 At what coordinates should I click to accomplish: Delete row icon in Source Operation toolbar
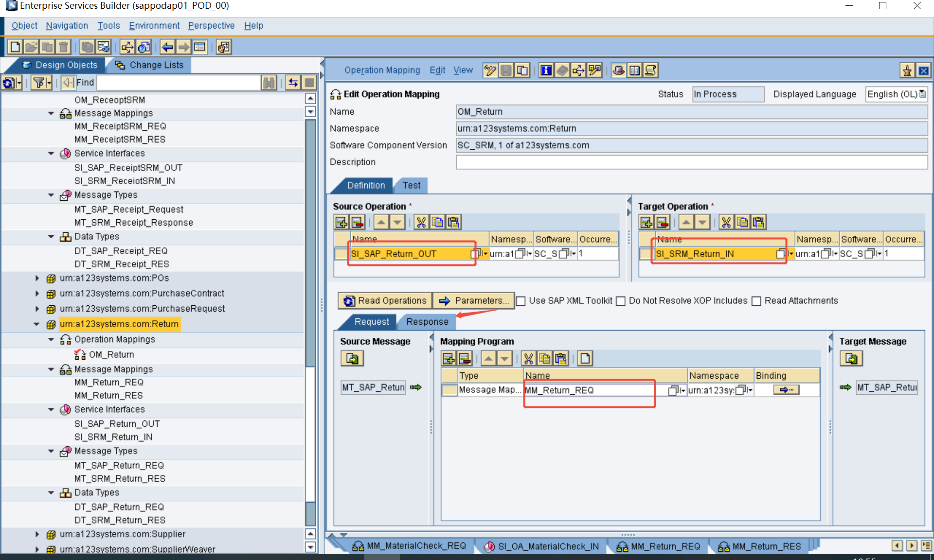[358, 223]
